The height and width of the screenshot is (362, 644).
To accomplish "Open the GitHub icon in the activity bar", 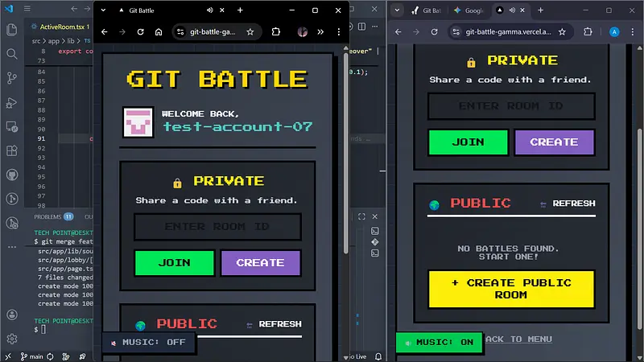I will click(x=11, y=175).
